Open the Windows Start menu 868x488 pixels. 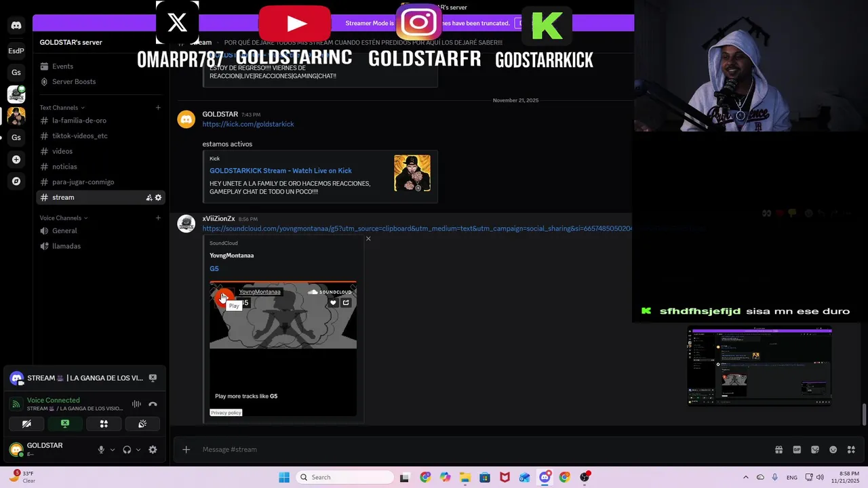pyautogui.click(x=284, y=477)
